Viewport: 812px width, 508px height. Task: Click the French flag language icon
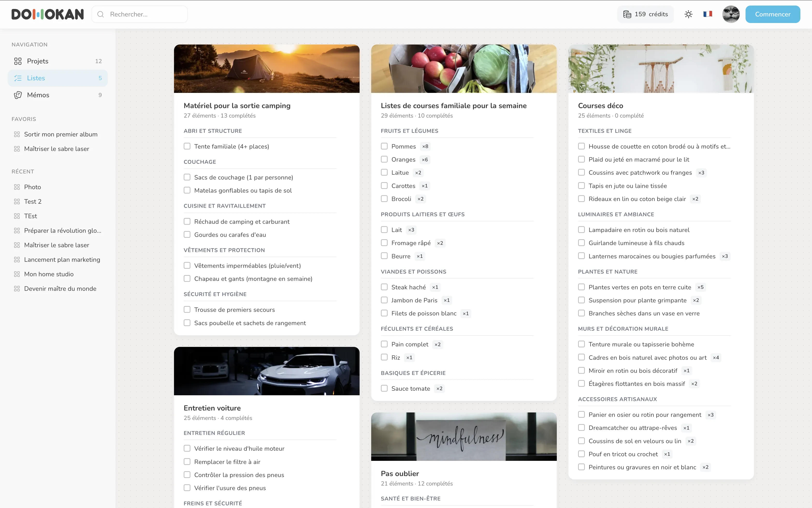[x=708, y=14]
